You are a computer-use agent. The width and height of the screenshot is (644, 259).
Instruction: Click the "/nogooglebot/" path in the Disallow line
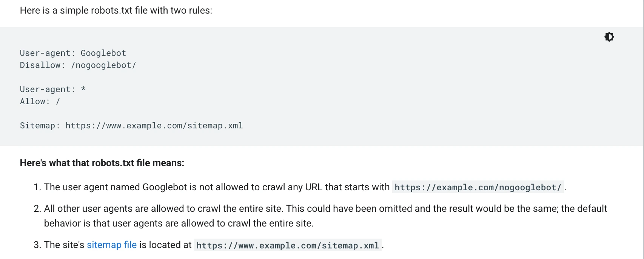coord(103,65)
